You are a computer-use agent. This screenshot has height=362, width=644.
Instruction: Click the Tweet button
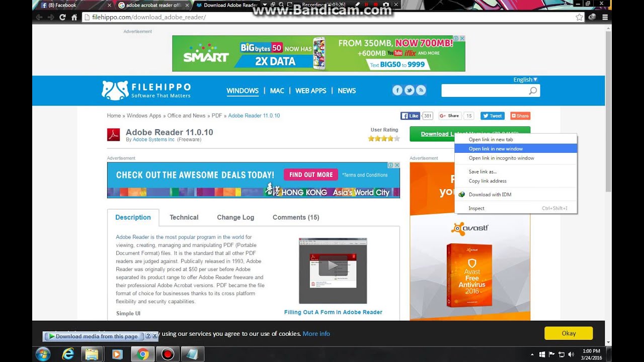point(492,116)
